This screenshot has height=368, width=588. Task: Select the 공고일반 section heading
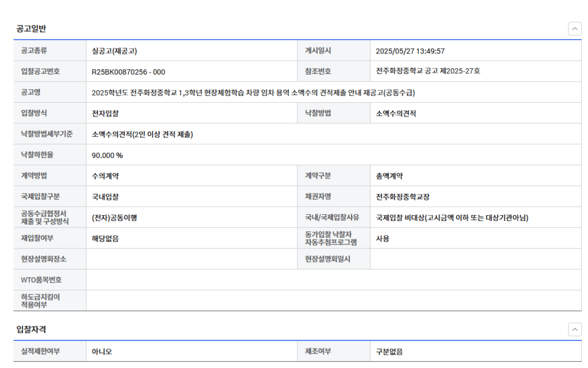[31, 29]
